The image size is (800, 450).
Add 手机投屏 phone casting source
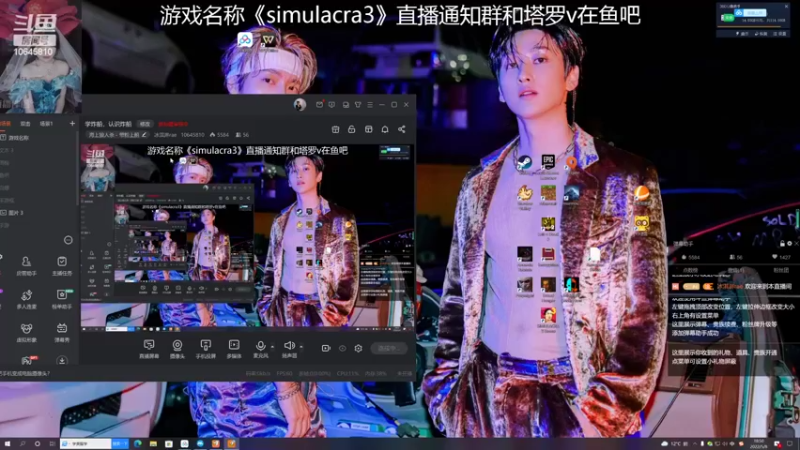(x=206, y=349)
